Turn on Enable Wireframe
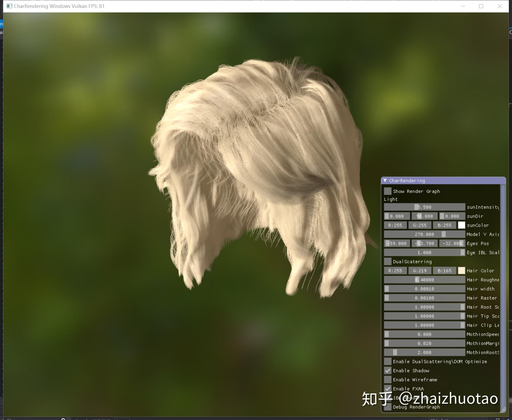512x420 pixels. [x=387, y=379]
